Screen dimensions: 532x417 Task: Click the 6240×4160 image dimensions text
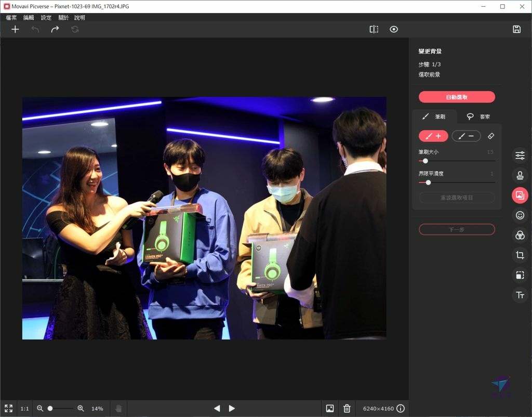(378, 409)
